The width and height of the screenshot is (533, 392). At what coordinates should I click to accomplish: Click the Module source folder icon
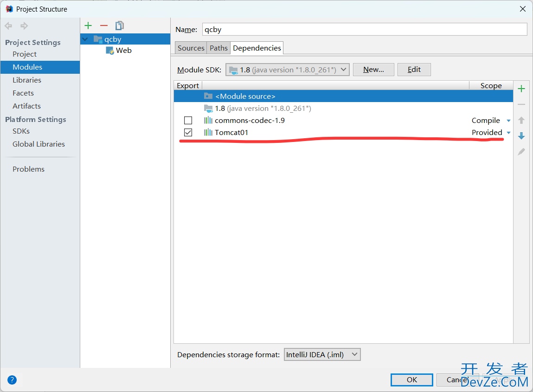pyautogui.click(x=208, y=96)
